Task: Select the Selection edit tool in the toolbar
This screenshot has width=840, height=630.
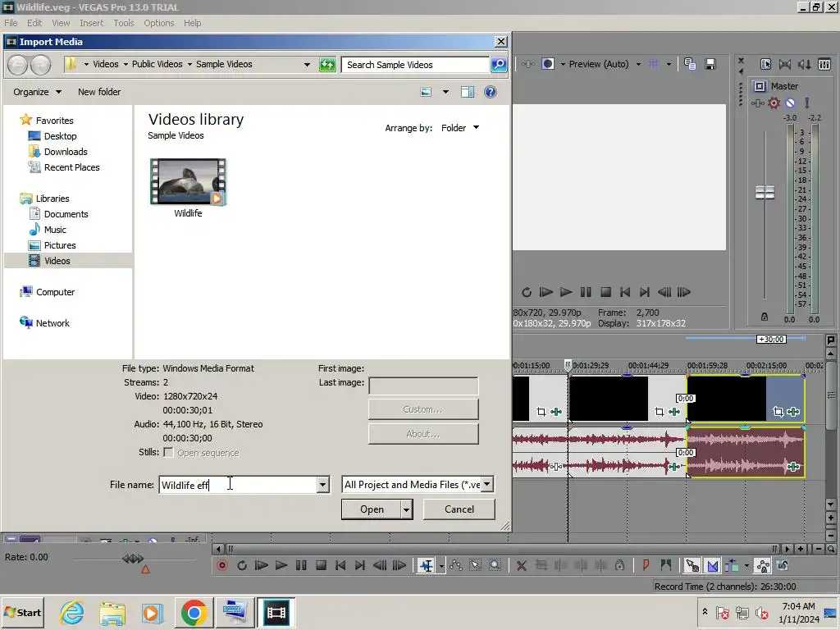Action: click(476, 565)
